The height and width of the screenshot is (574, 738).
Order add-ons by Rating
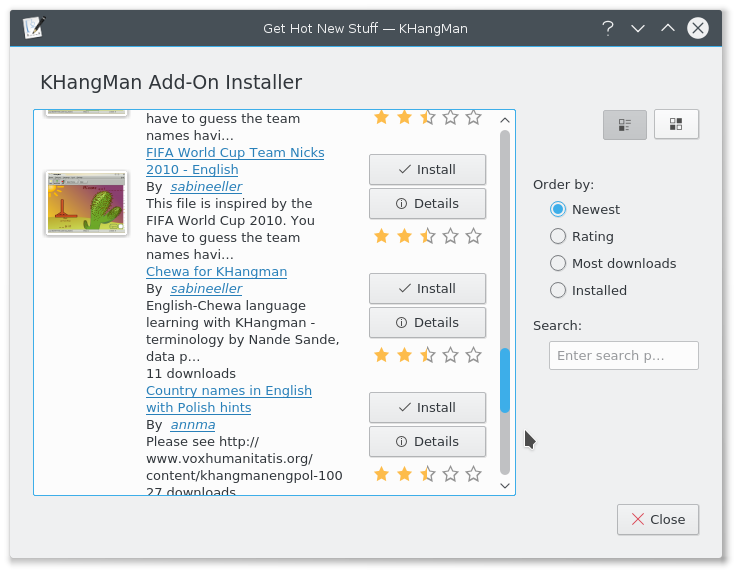tap(559, 236)
